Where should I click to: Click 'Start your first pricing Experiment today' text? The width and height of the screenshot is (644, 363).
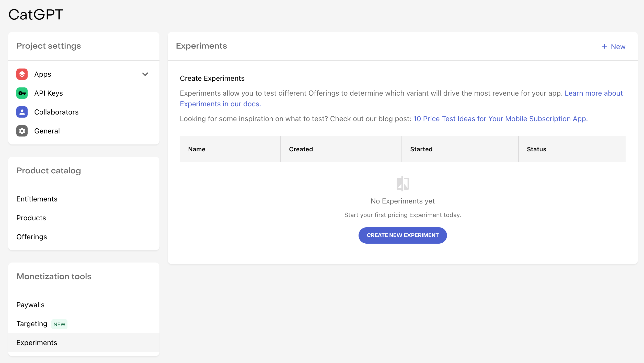coord(402,215)
